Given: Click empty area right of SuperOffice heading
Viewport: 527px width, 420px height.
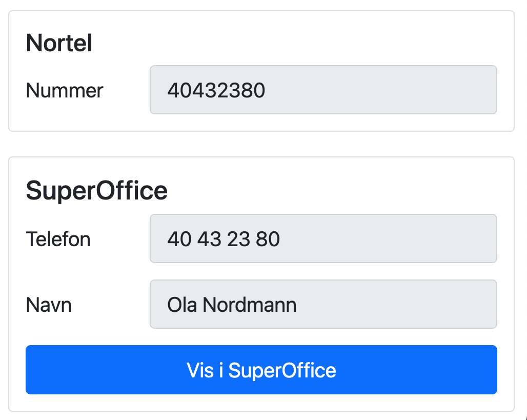Looking at the screenshot, I should tap(333, 191).
